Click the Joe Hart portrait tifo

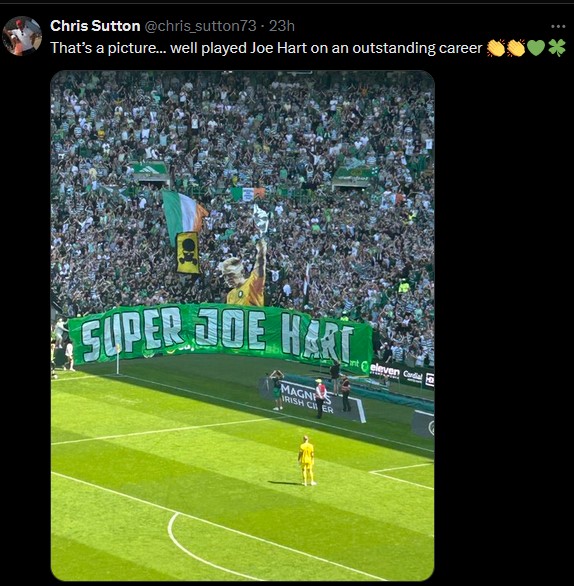pyautogui.click(x=245, y=273)
